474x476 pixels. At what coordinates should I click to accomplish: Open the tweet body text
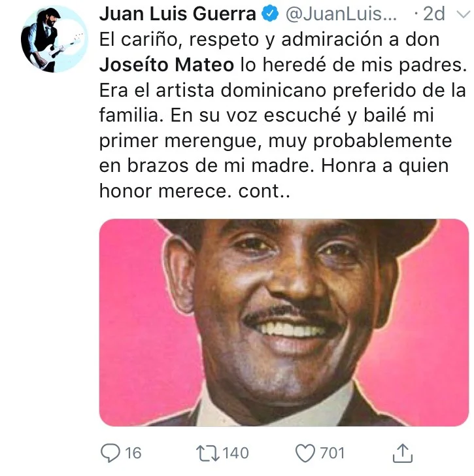pyautogui.click(x=283, y=115)
